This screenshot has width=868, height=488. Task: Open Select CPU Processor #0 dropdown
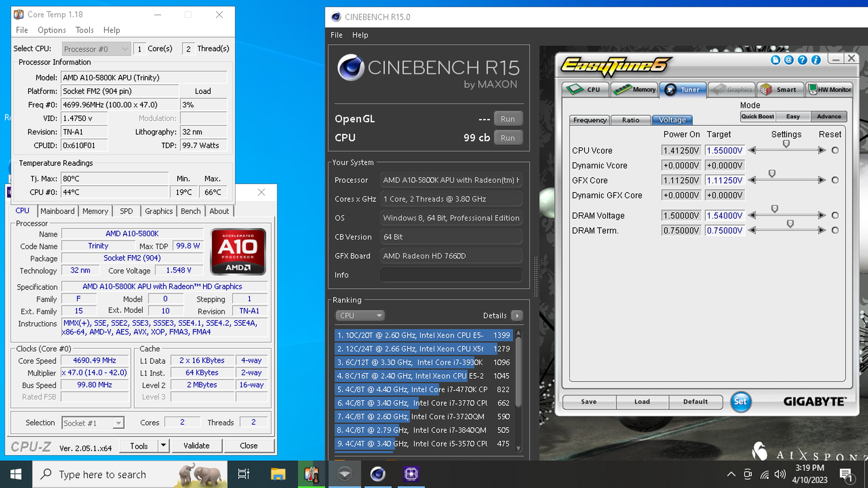96,49
